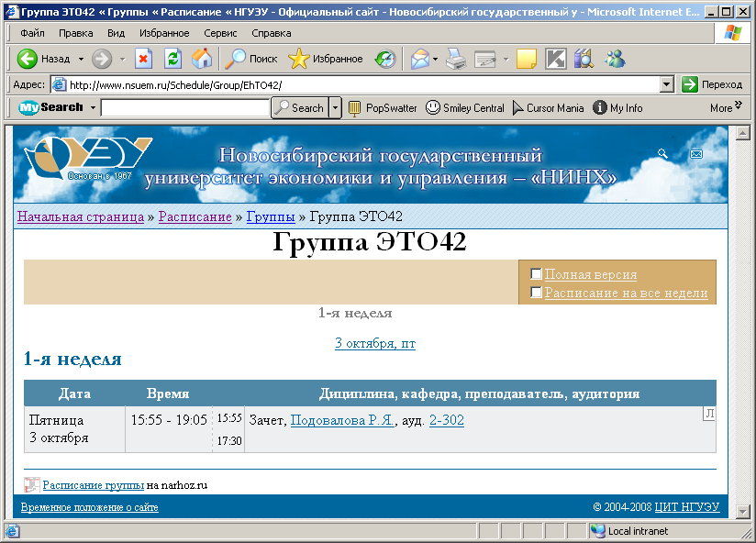Click the Edit page toolbar icon
Screen dimensions: 756x543
pos(485,60)
